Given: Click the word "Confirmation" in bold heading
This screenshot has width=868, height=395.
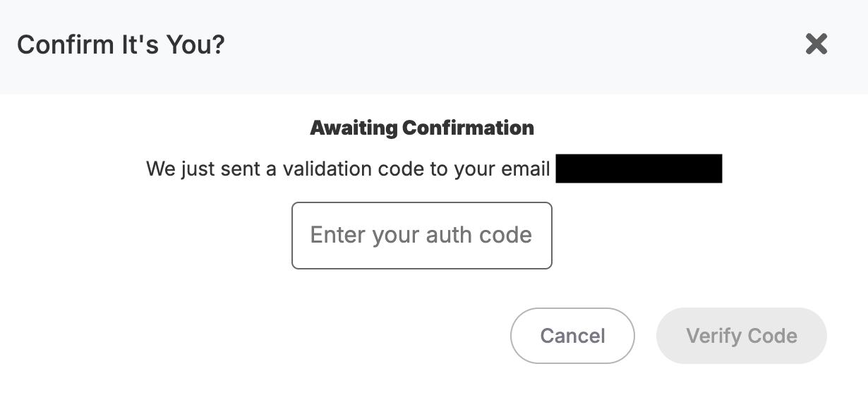Looking at the screenshot, I should click(468, 128).
